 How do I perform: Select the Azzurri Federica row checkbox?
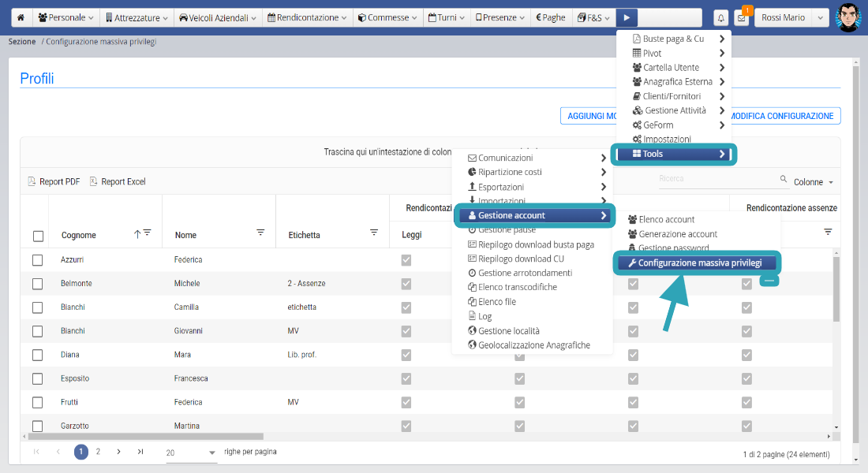pos(37,260)
